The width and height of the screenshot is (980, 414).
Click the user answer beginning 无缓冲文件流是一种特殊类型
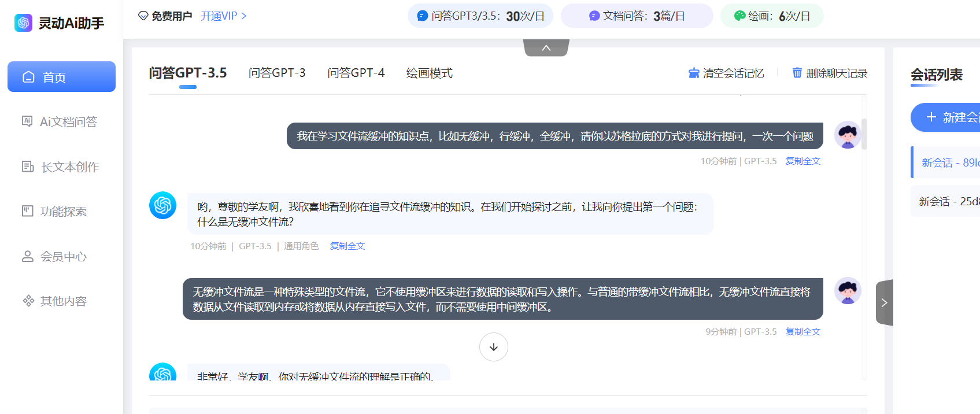point(503,299)
